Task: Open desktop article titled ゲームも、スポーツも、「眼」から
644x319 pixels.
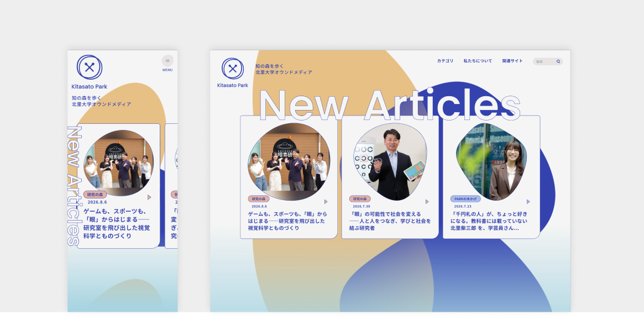Action: point(287,221)
